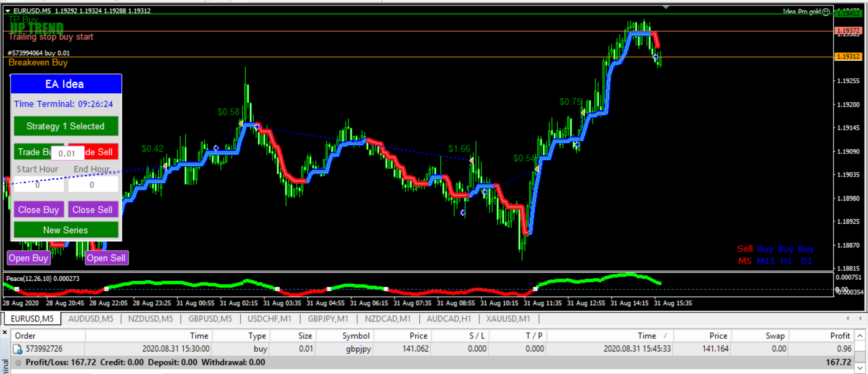This screenshot has height=374, width=868.
Task: Click the orange trade arrow beside $0.58
Action: tap(241, 123)
